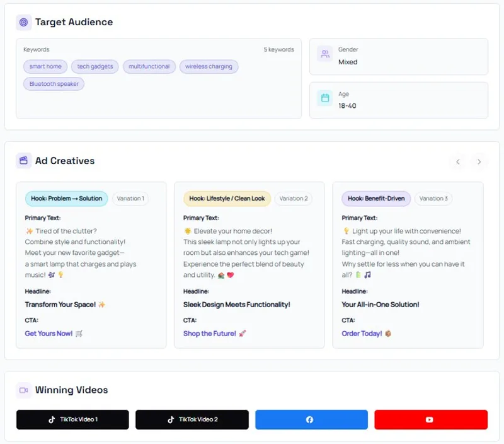
Task: Select the multifunctional keyword tag
Action: pyautogui.click(x=149, y=67)
